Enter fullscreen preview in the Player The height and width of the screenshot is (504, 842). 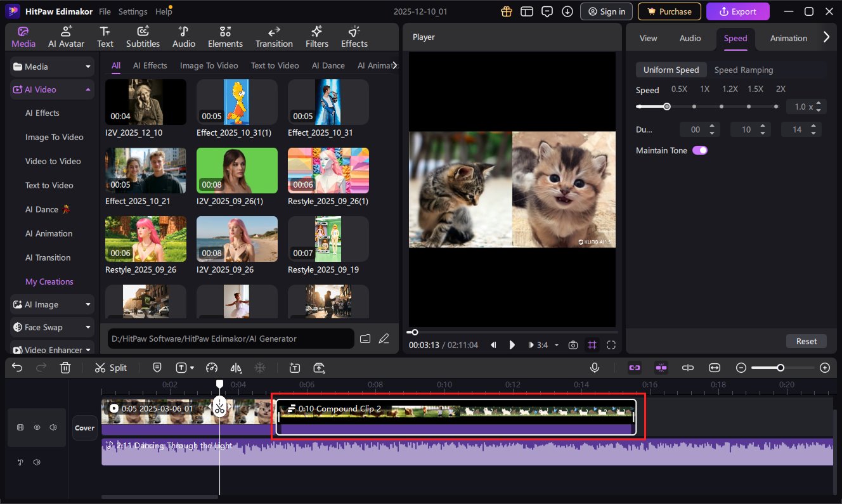[611, 345]
